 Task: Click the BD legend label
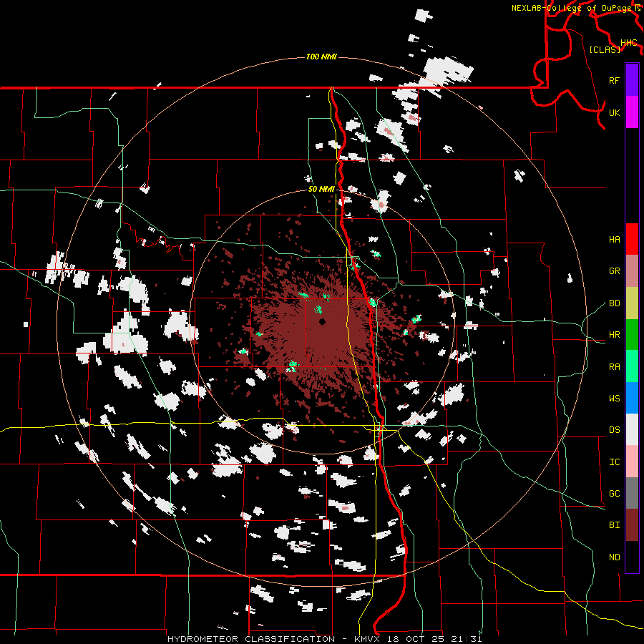point(614,303)
